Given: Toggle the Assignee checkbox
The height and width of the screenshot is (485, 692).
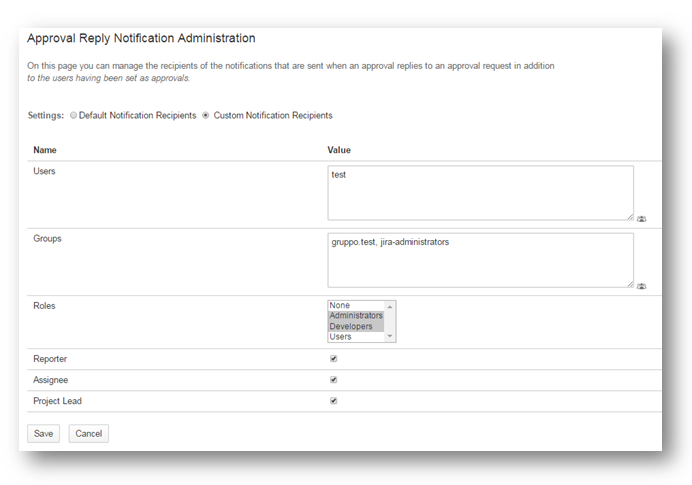Looking at the screenshot, I should [x=333, y=380].
